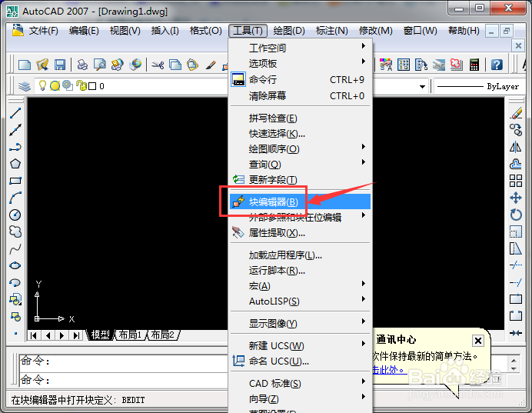Image resolution: width=532 pixels, height=413 pixels.
Task: Select the Move tool
Action: click(516, 198)
